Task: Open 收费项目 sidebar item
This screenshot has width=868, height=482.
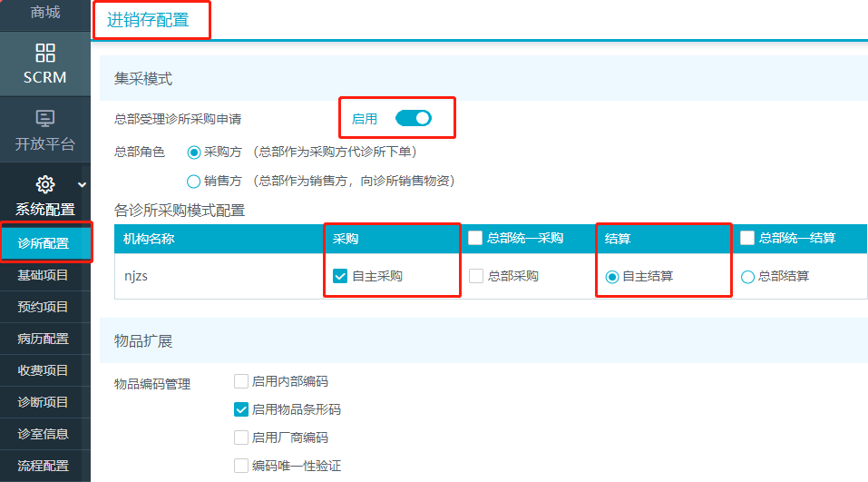Action: click(44, 370)
